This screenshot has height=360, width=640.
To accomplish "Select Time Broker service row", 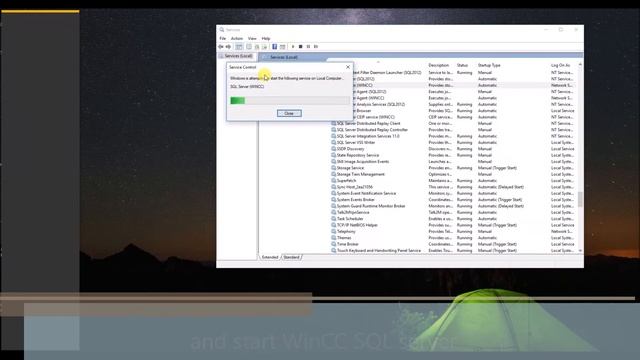I will coord(453,244).
